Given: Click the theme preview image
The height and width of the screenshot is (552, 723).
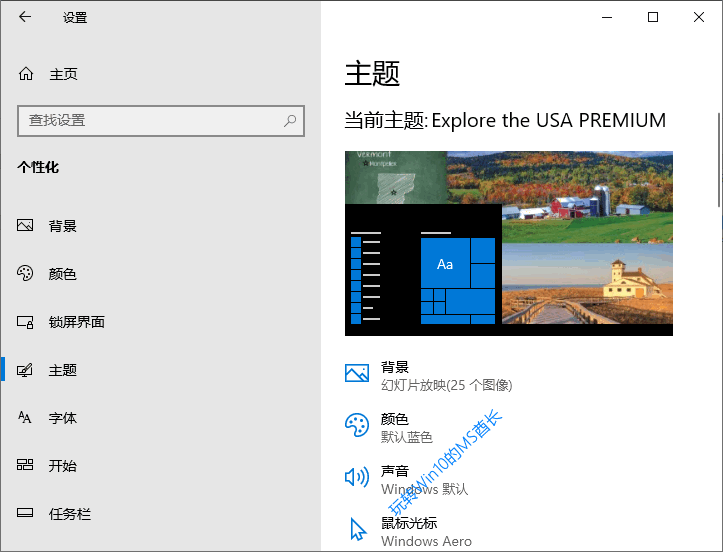Looking at the screenshot, I should pos(509,243).
